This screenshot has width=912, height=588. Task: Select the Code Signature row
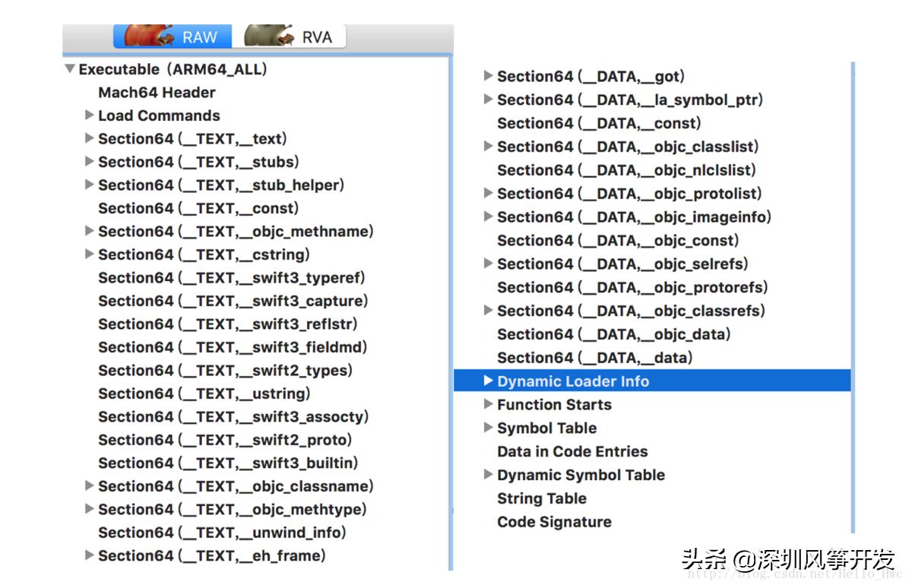click(x=554, y=523)
